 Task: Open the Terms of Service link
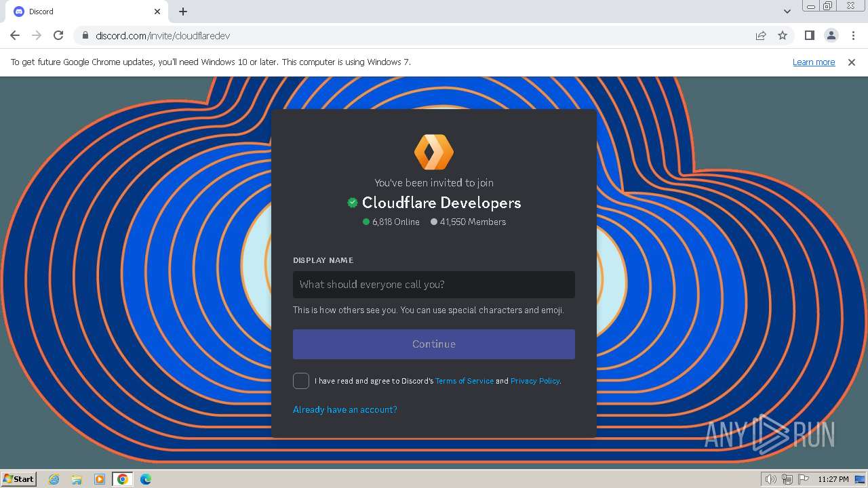465,381
